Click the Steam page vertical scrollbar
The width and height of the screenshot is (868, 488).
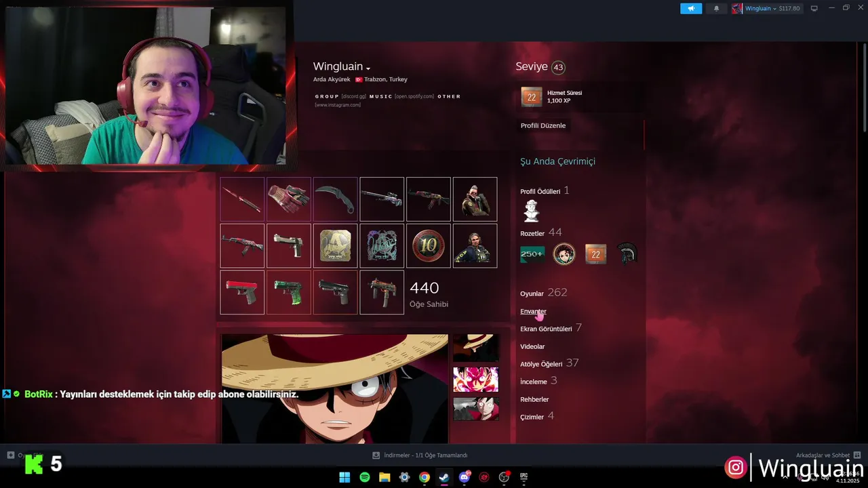click(x=864, y=88)
